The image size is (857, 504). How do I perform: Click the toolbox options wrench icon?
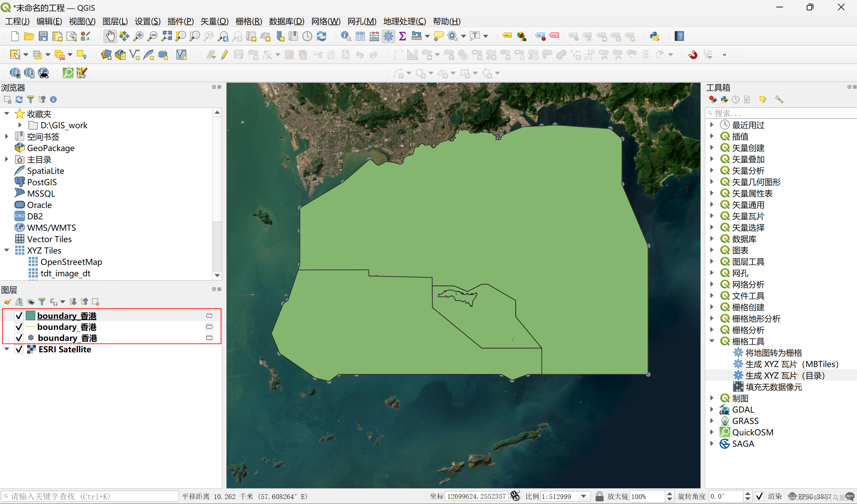(x=779, y=99)
